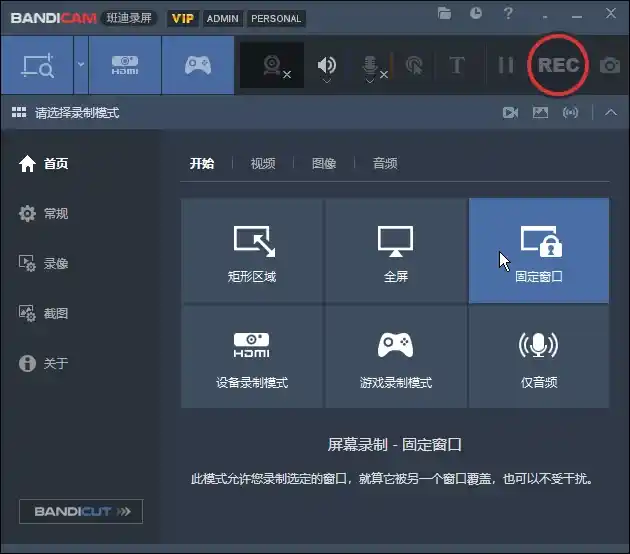Viewport: 630px width, 554px height.
Task: Expand the speaker settings down arrow
Action: 327,81
